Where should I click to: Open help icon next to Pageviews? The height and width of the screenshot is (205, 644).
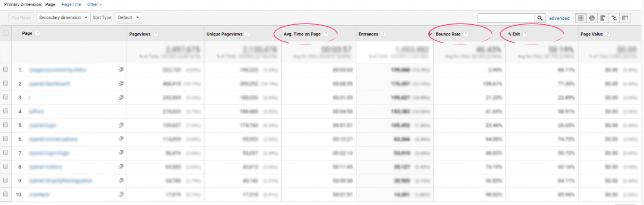tap(156, 34)
